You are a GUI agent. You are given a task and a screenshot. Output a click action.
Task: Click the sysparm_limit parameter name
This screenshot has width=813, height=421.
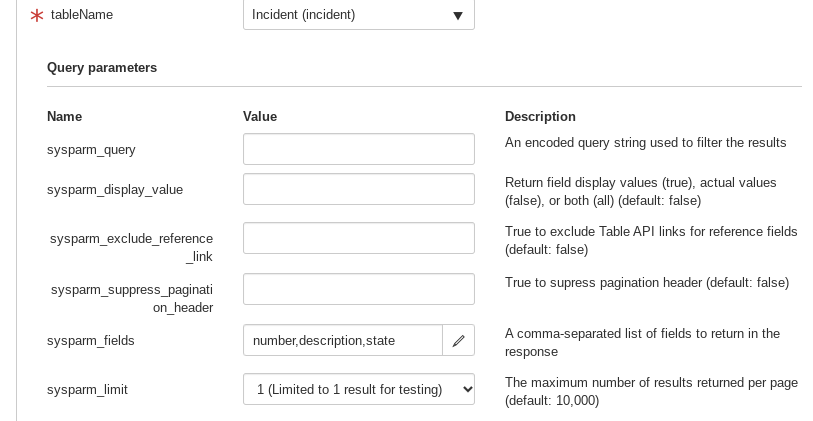87,389
